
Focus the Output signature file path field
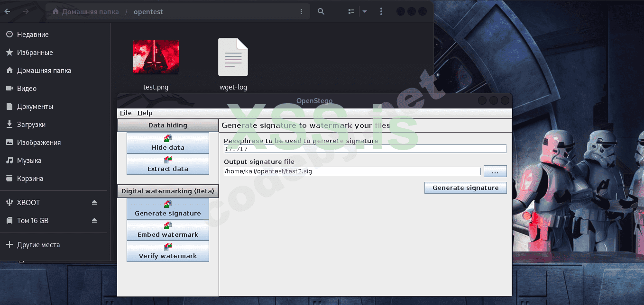click(x=352, y=171)
